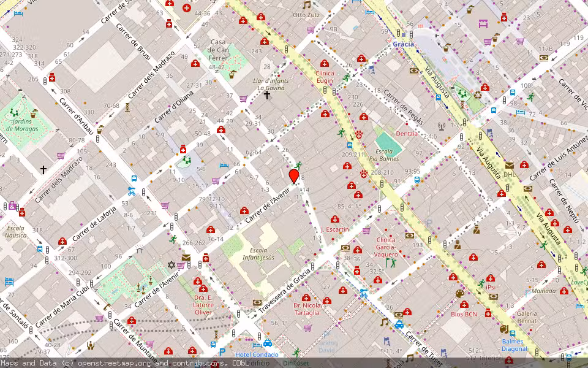Select the hourglass monument icon near 70-68
Viewport: 588px width, 368px height.
pos(127,107)
